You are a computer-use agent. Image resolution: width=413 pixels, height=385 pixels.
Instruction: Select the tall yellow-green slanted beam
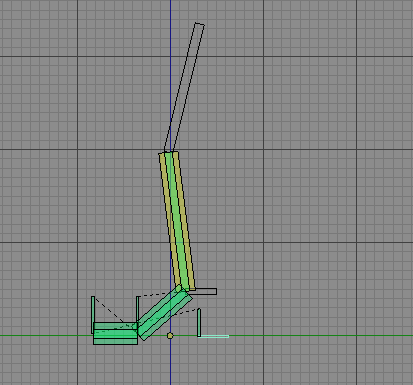click(x=177, y=222)
